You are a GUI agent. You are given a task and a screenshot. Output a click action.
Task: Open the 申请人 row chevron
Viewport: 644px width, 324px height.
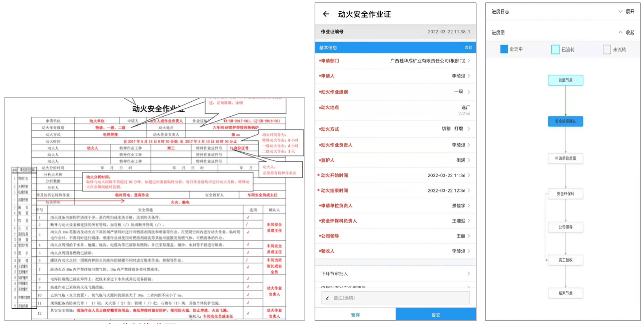pyautogui.click(x=469, y=76)
